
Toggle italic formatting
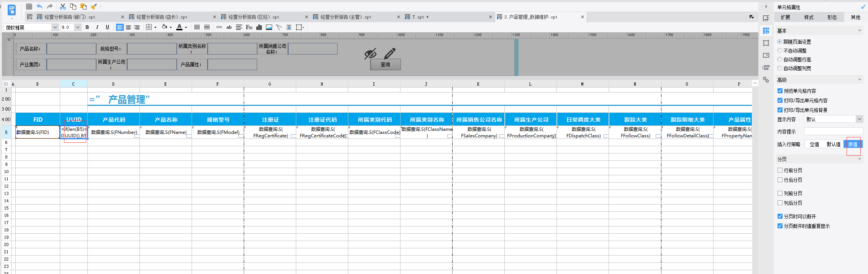pos(97,27)
